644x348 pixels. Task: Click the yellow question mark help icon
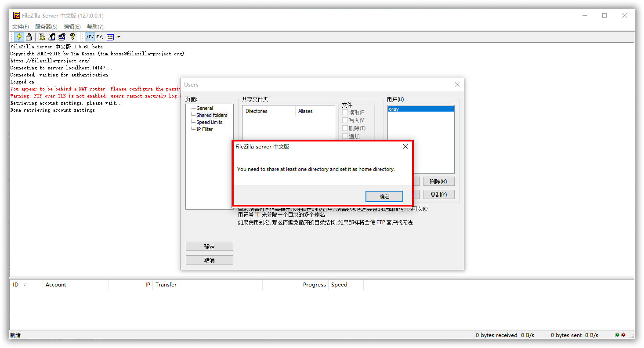click(72, 37)
